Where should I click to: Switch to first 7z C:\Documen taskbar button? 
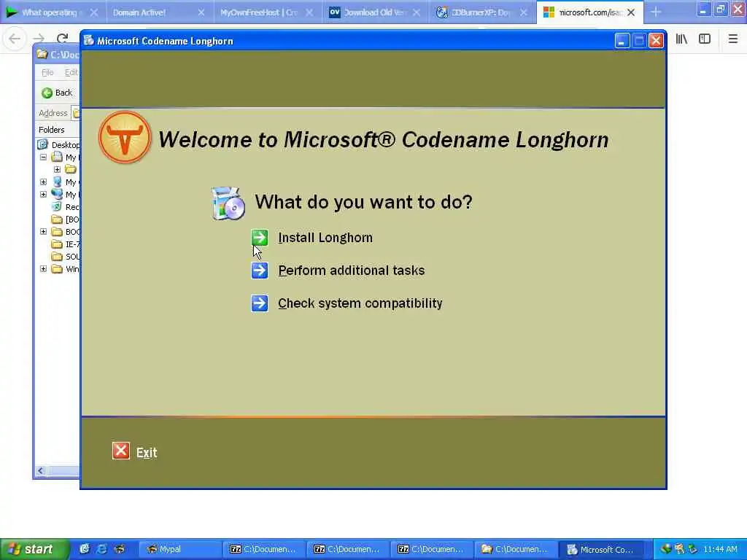point(263,549)
